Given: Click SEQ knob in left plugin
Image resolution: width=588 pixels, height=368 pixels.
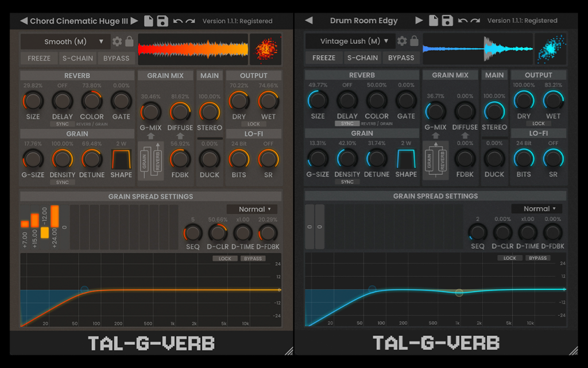Looking at the screenshot, I should point(193,233).
